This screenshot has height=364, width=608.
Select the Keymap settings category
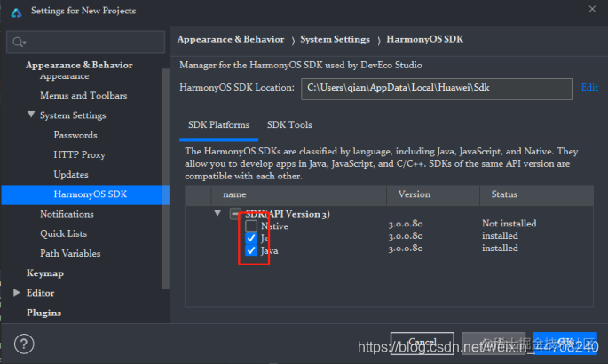(45, 273)
